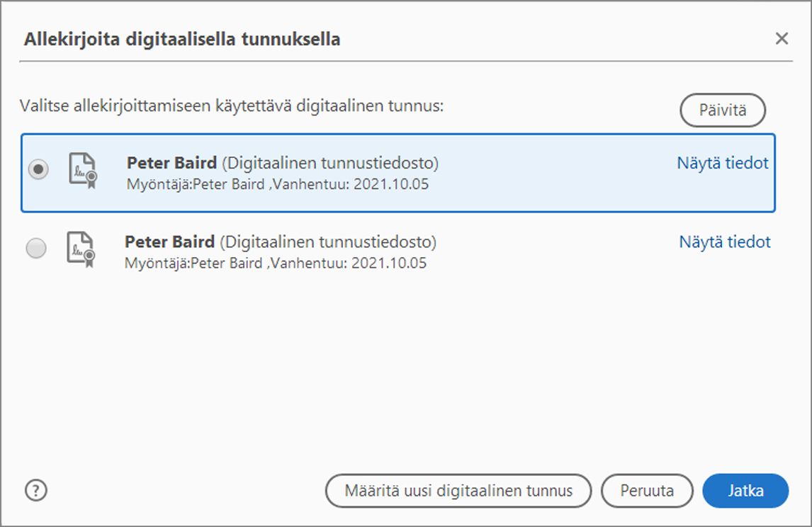Image resolution: width=812 pixels, height=527 pixels.
Task: View details of the second certificate via Näytä tiedot
Action: [x=724, y=242]
